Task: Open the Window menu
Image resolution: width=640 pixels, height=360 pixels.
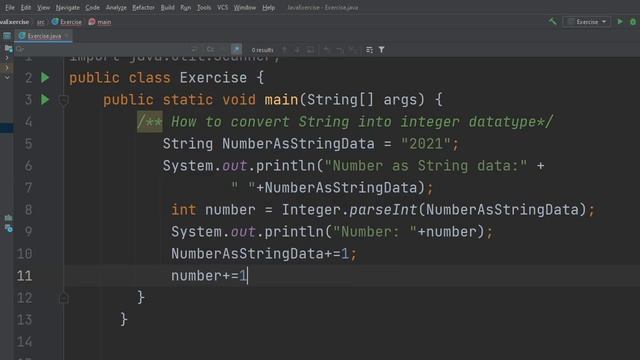Action: click(244, 7)
